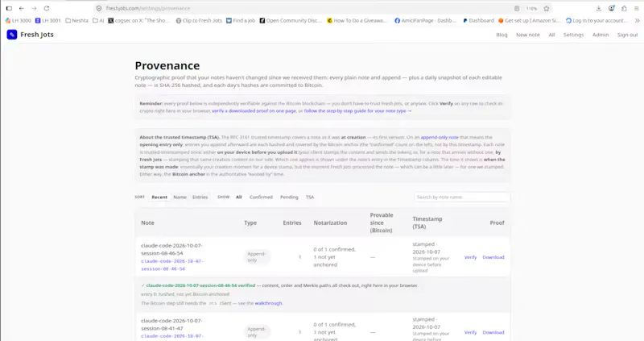Verify the session-08-41-47 proof

click(x=470, y=332)
